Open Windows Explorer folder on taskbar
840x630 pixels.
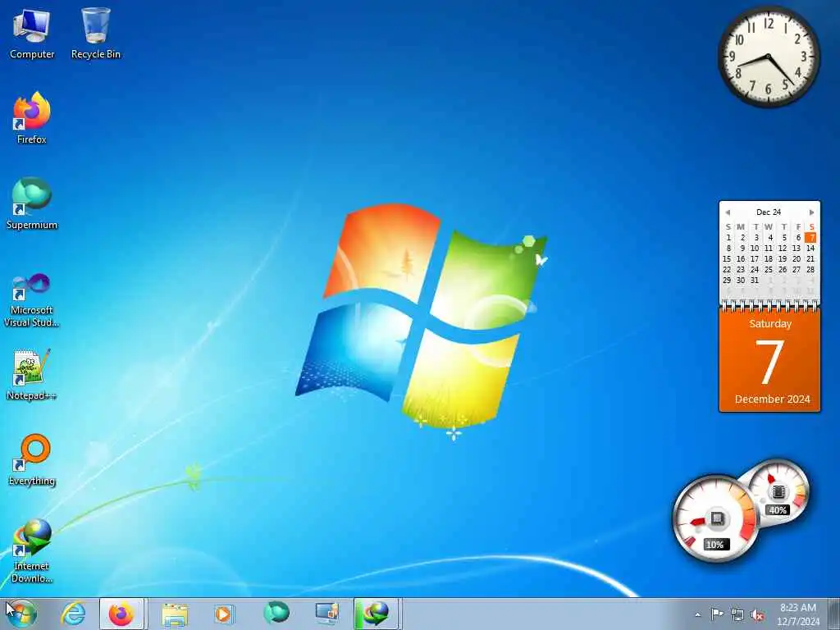175,614
